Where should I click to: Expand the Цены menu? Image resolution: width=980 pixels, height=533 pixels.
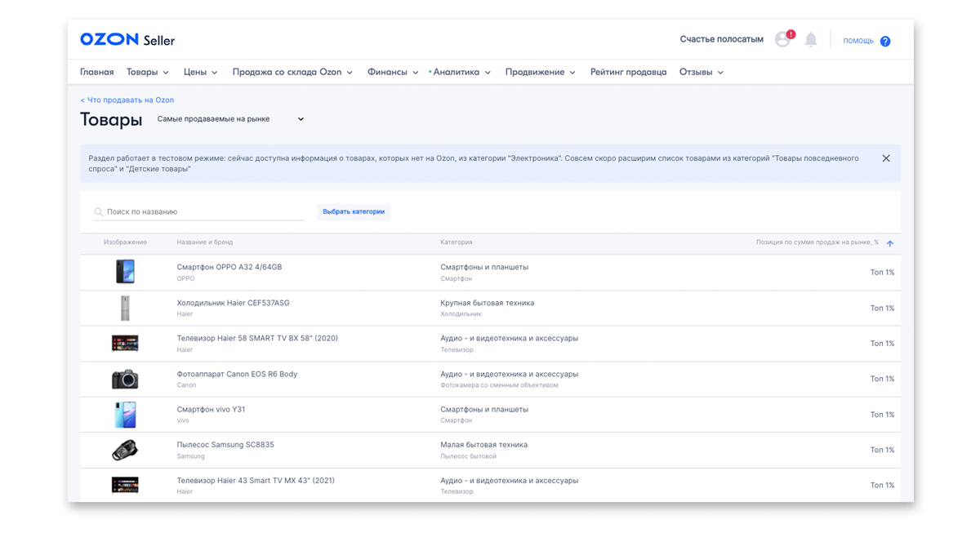[x=201, y=72]
